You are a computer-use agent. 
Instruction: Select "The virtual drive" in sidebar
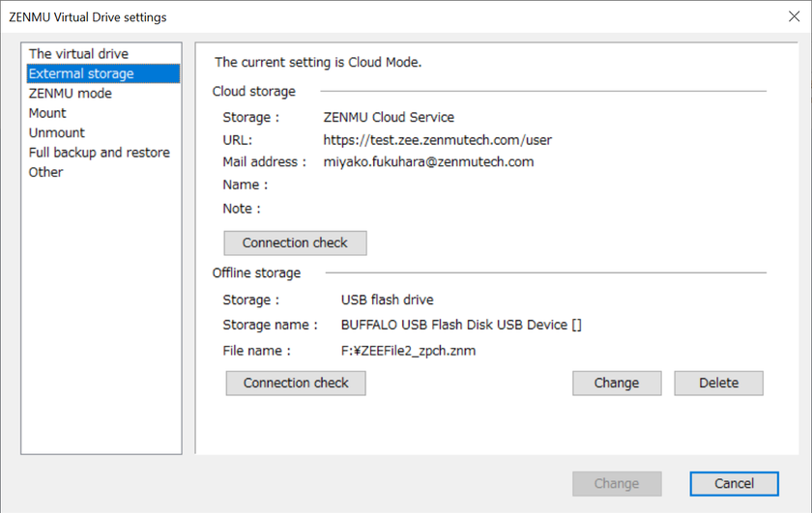tap(78, 54)
